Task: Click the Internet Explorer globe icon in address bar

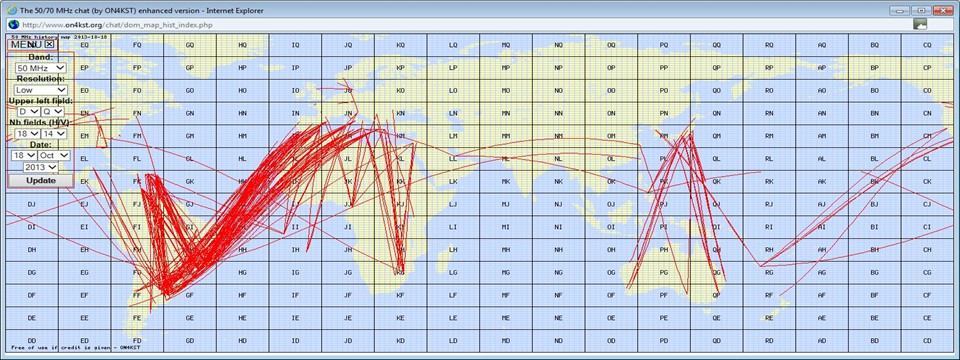Action: [13, 24]
